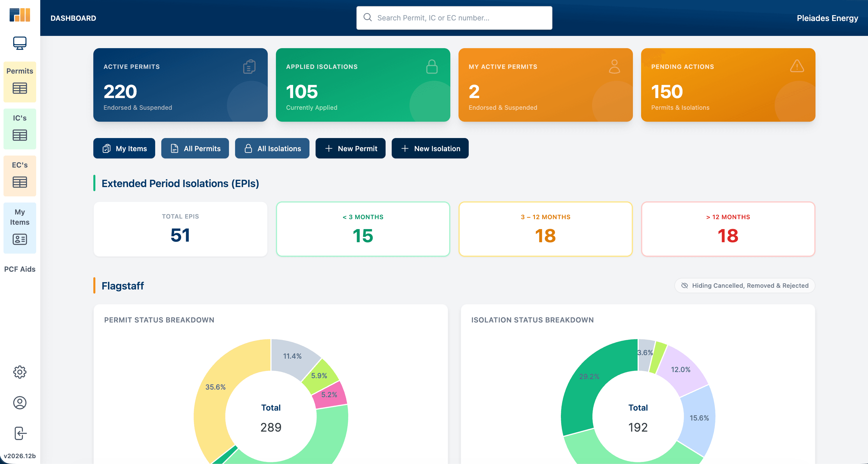Click the company logo at top left

[x=20, y=15]
